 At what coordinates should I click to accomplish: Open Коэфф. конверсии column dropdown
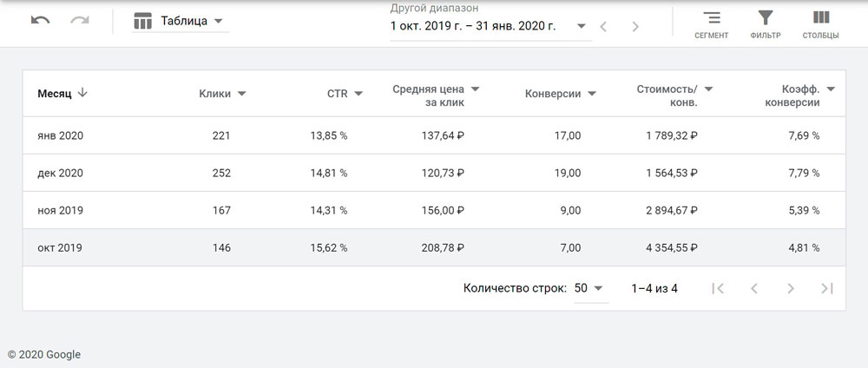click(831, 89)
